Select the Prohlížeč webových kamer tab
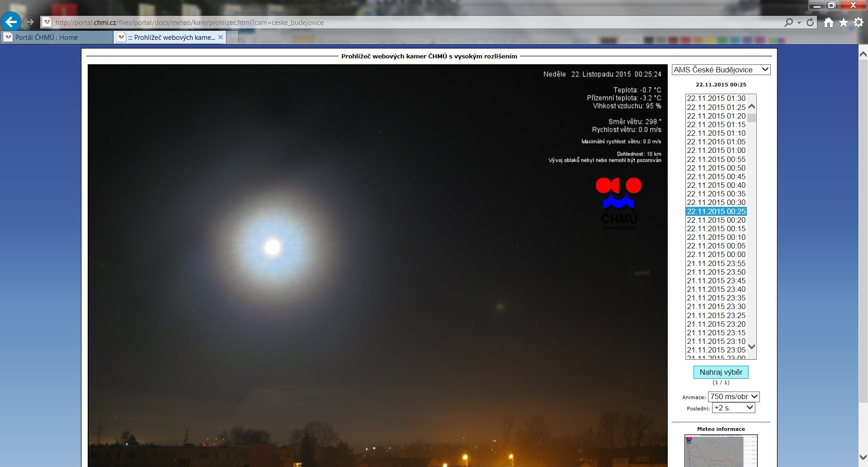 171,37
